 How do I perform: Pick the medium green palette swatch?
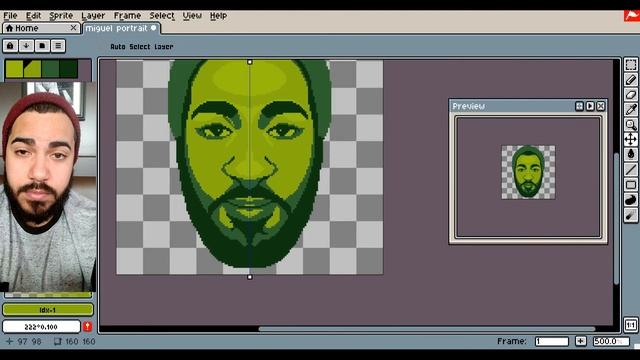click(50, 69)
